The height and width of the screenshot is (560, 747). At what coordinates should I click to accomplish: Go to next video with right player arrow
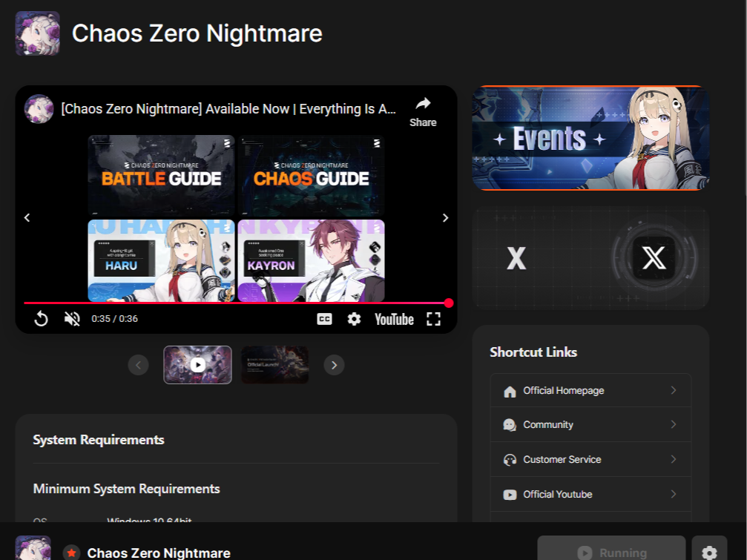(x=445, y=217)
